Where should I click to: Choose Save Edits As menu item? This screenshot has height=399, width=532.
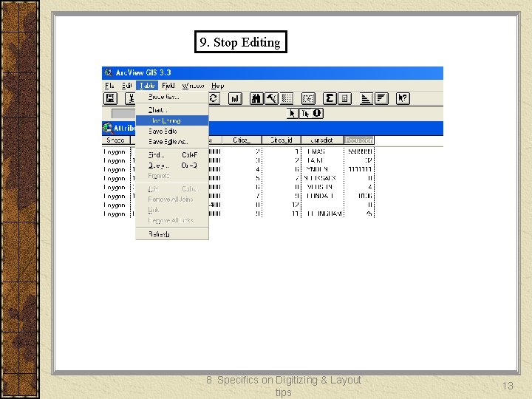coord(172,141)
